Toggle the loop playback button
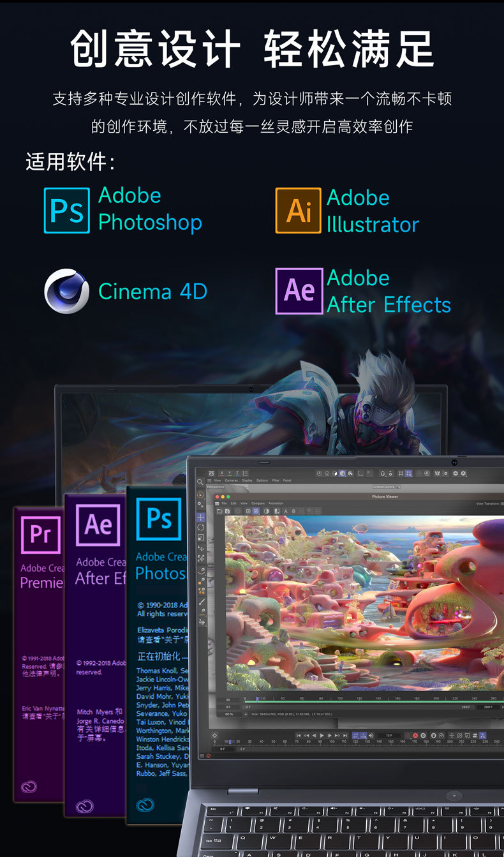The width and height of the screenshot is (504, 857). (x=355, y=736)
